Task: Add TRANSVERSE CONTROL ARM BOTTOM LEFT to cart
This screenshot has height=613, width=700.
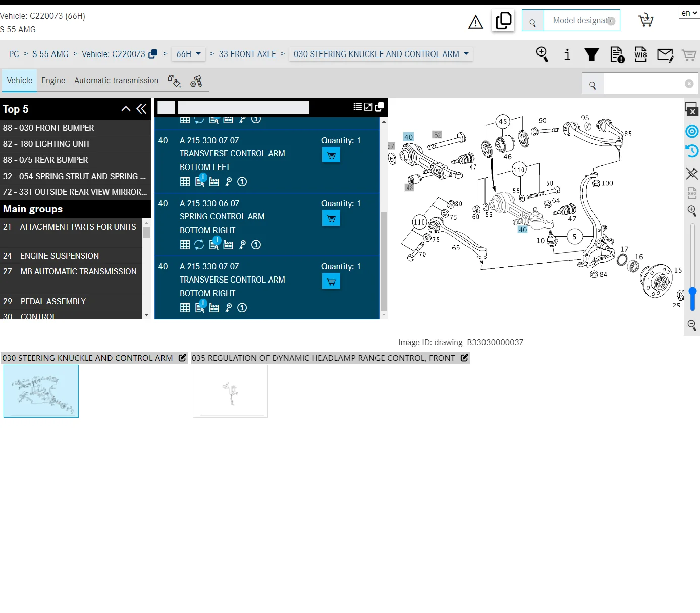Action: pos(331,155)
